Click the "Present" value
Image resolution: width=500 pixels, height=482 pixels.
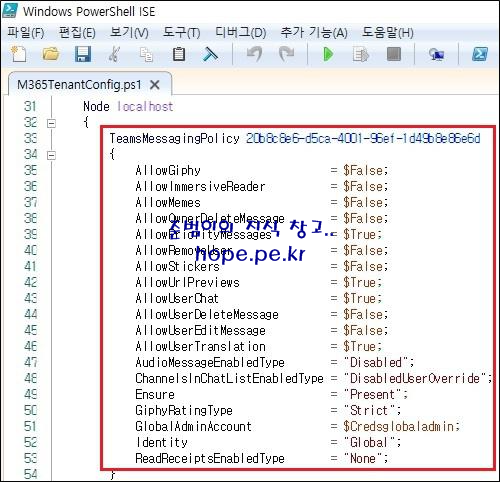373,394
